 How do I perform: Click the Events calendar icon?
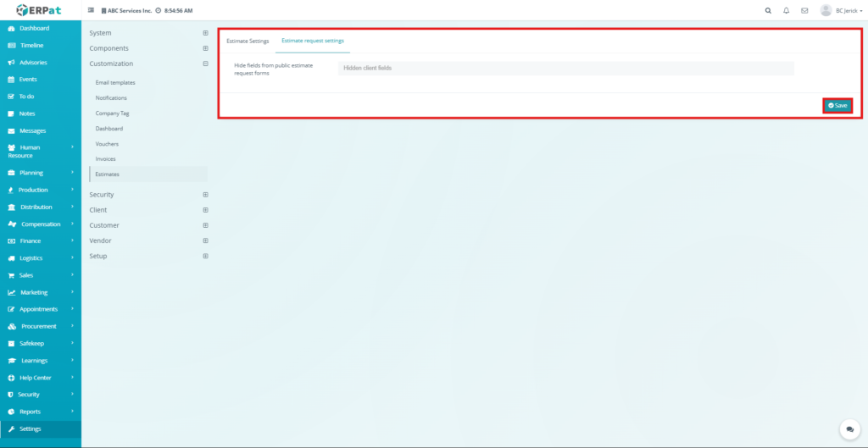[x=11, y=80]
